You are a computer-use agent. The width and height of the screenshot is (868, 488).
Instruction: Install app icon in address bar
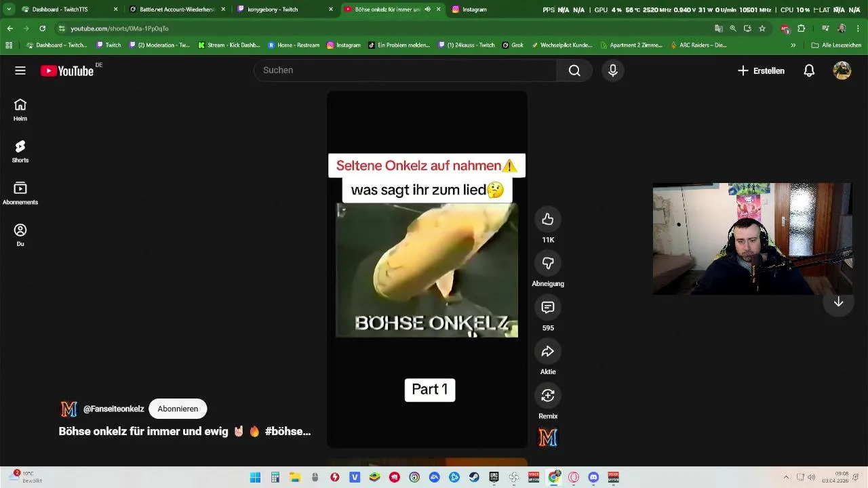click(747, 28)
